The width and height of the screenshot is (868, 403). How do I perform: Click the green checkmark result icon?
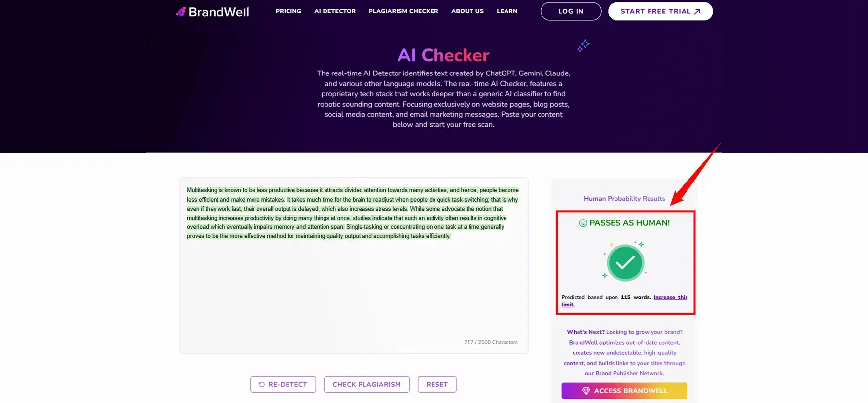[x=625, y=262]
